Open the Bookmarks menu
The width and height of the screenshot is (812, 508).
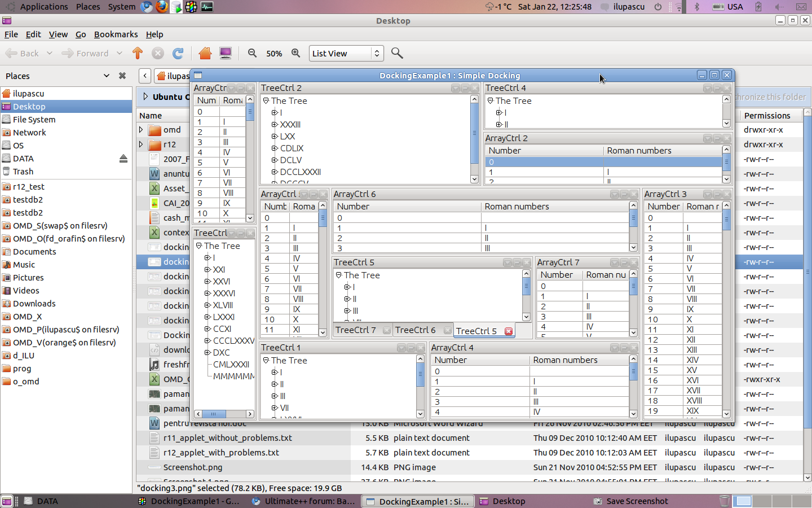tap(116, 34)
